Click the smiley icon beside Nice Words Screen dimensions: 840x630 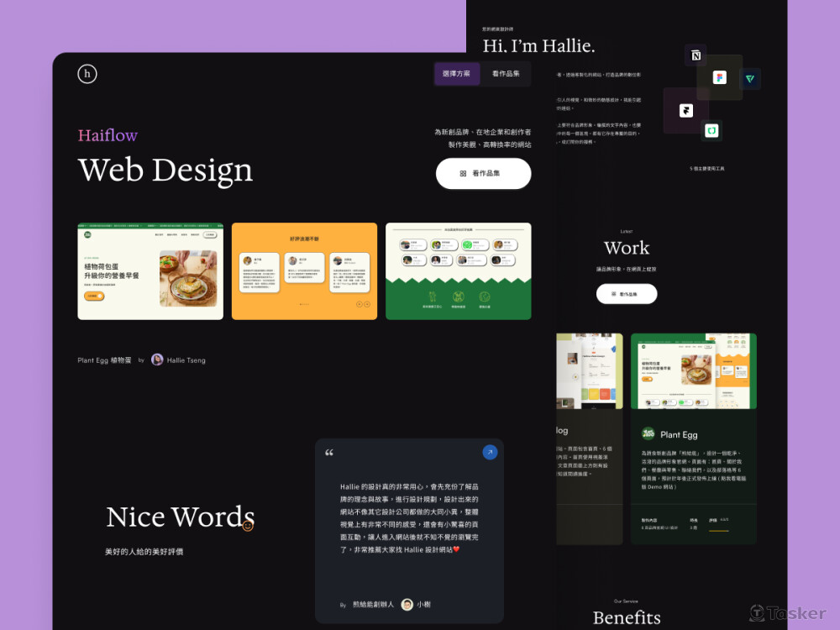click(x=248, y=526)
